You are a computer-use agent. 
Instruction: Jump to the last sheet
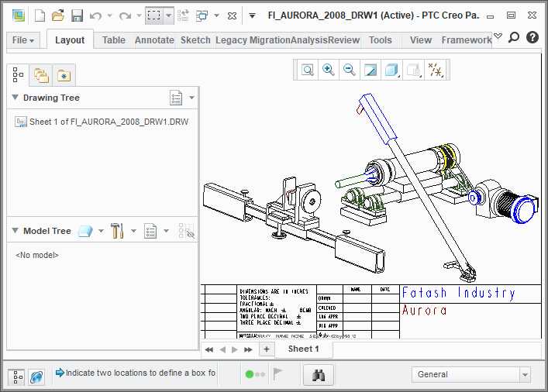click(x=248, y=349)
